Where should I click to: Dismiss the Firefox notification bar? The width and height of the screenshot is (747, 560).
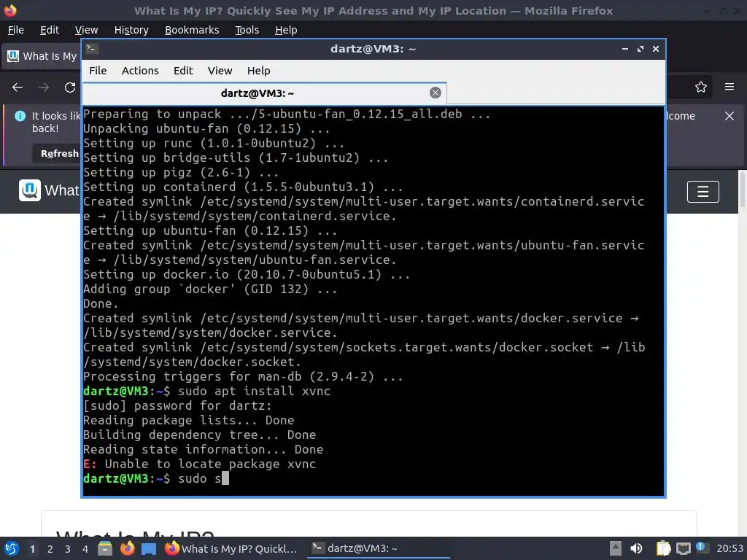[x=729, y=116]
